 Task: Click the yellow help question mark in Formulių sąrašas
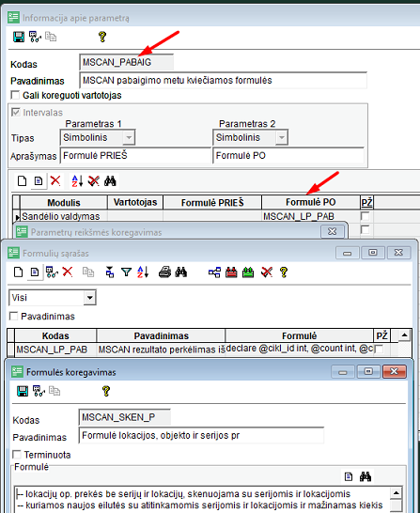point(284,272)
